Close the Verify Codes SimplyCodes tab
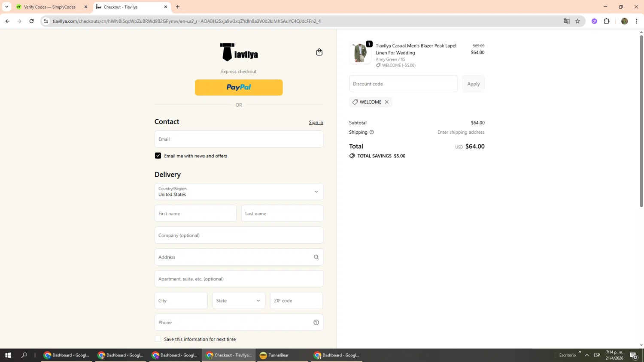The width and height of the screenshot is (644, 362). coord(86,7)
